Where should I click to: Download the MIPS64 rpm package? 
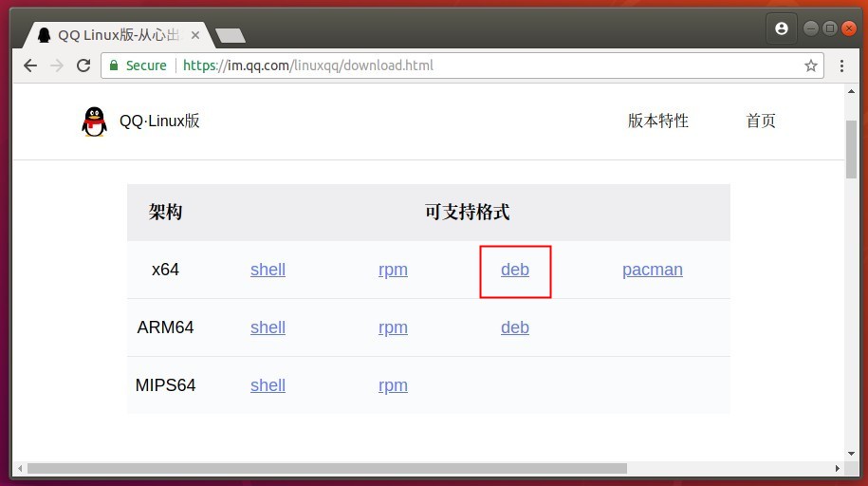click(393, 385)
